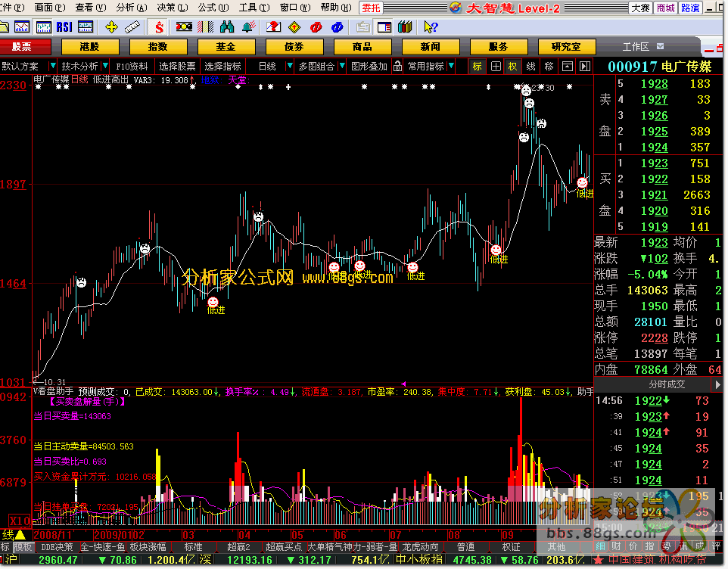Toggle the 评 tab in bottom right
This screenshot has width=728, height=569.
(x=717, y=546)
